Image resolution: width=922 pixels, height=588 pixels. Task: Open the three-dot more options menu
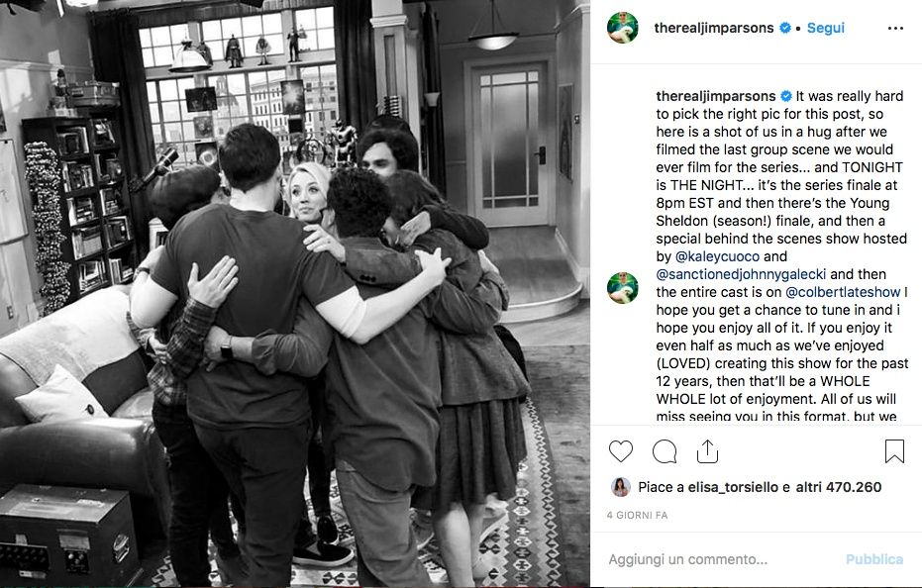tap(895, 29)
